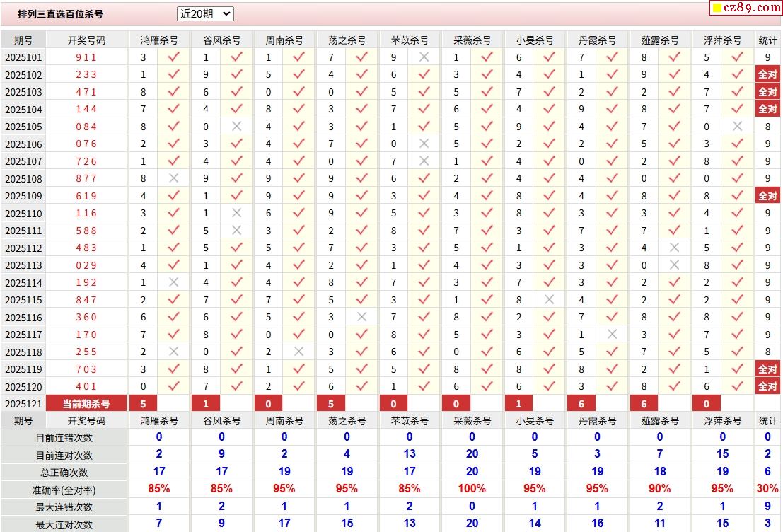Click the 全对 badge in row 2025120
The height and width of the screenshot is (532, 783).
[x=767, y=386]
